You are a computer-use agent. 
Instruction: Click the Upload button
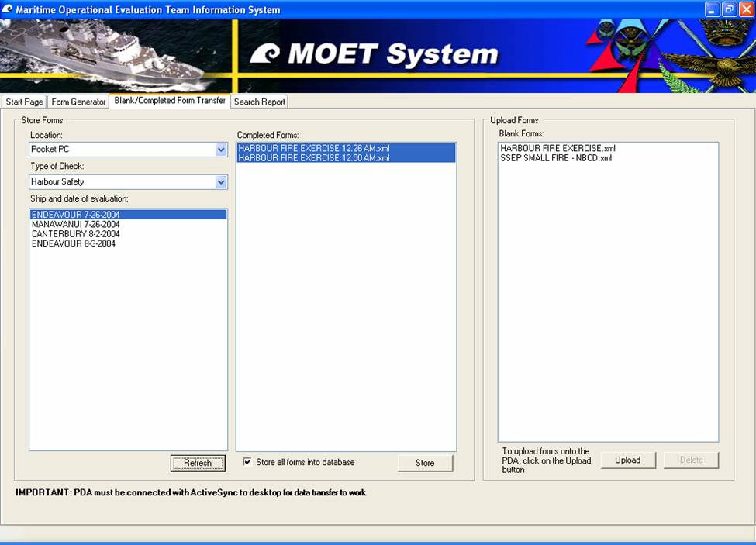click(x=627, y=460)
